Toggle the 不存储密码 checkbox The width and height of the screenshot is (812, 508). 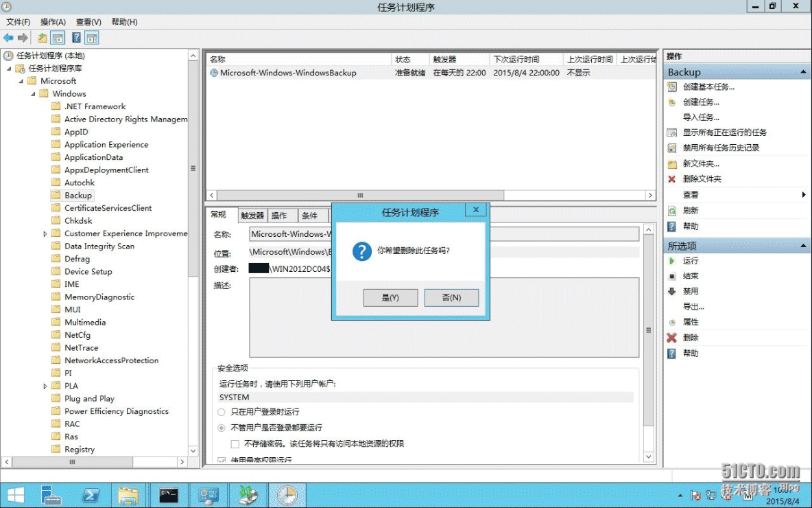(x=235, y=443)
